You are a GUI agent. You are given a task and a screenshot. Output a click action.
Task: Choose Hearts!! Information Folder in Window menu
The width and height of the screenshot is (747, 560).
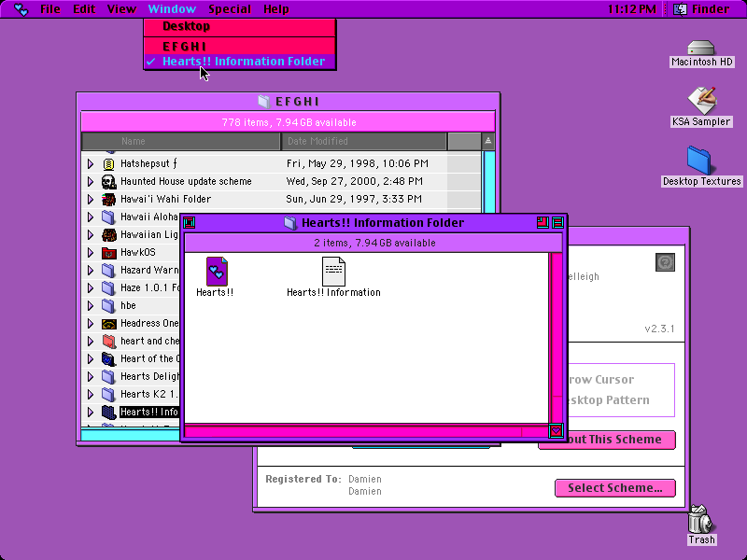240,62
